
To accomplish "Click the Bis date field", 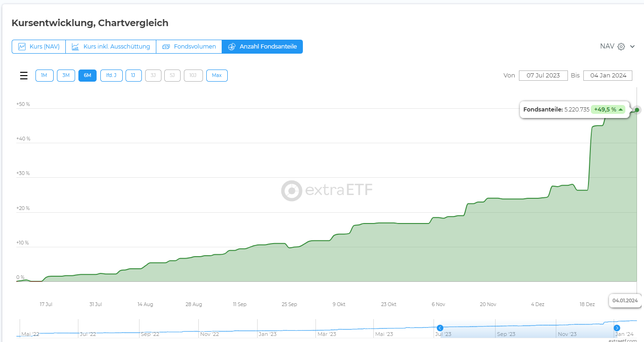I will click(x=608, y=76).
